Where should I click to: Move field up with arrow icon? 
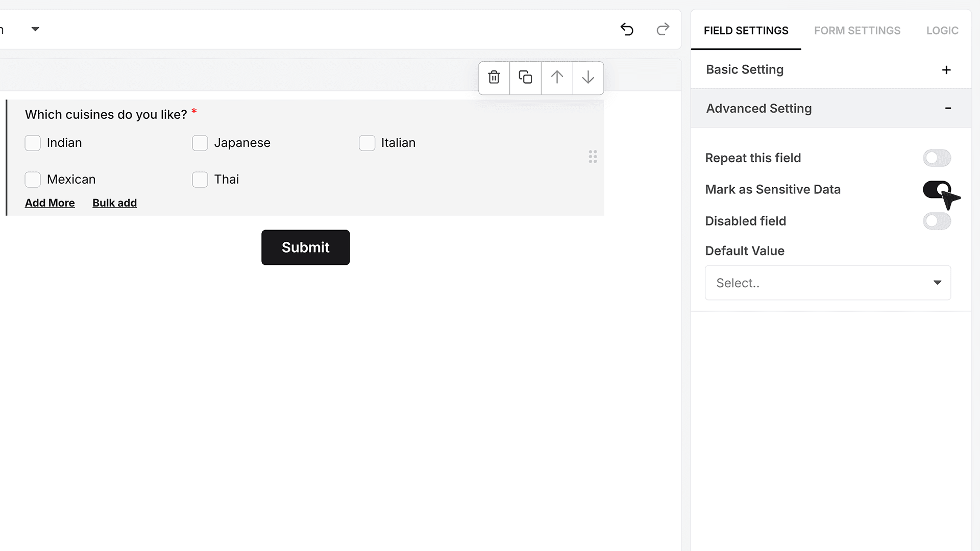coord(557,78)
